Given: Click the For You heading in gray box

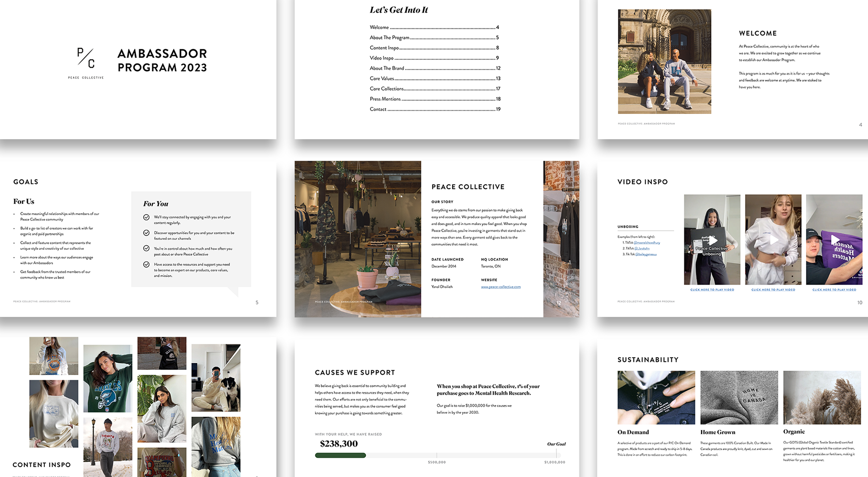Looking at the screenshot, I should pyautogui.click(x=156, y=204).
